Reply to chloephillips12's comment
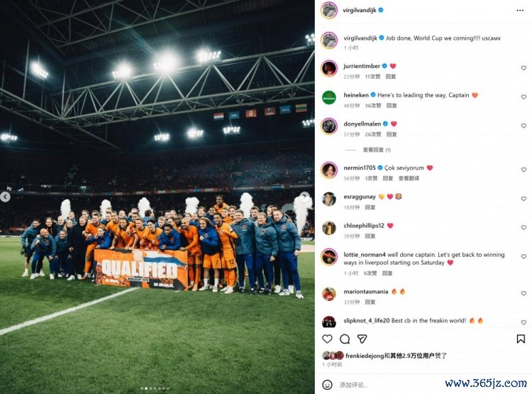The width and height of the screenshot is (532, 394). coord(370,236)
